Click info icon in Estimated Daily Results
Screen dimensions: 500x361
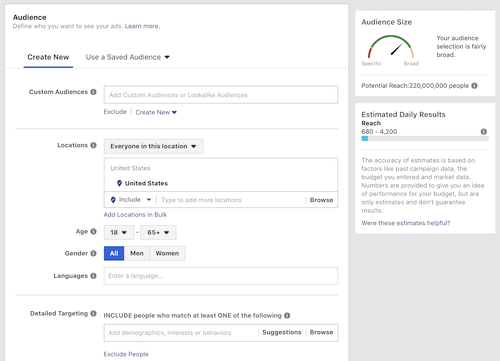[484, 131]
